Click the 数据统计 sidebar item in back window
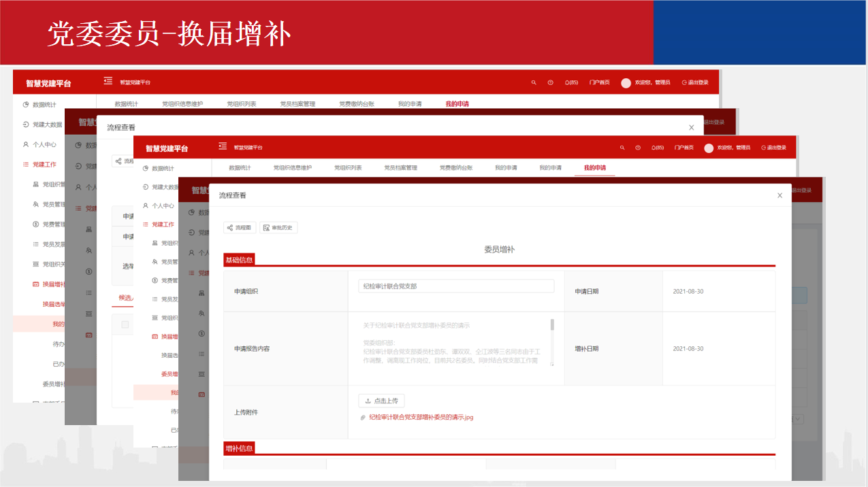This screenshot has width=868, height=487. tap(44, 105)
